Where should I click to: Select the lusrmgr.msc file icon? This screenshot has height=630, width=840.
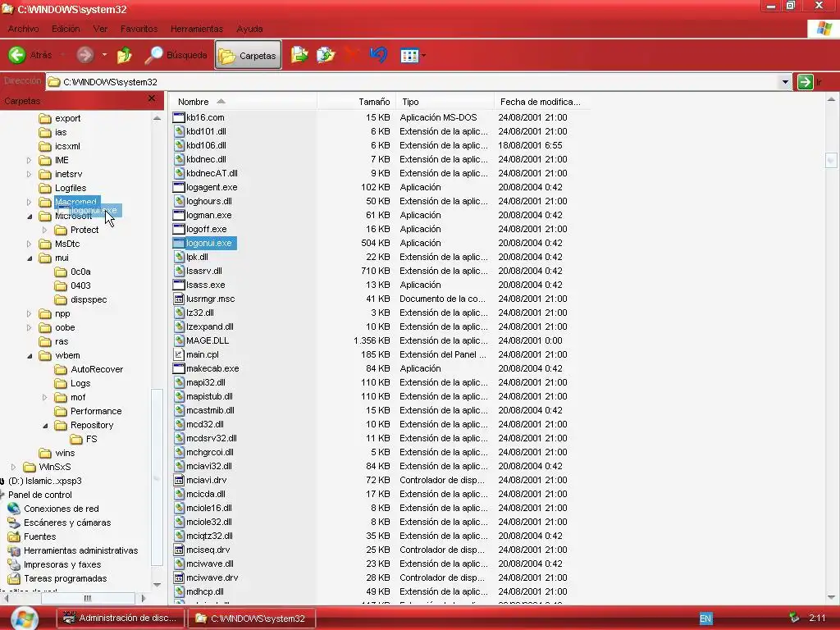point(179,299)
